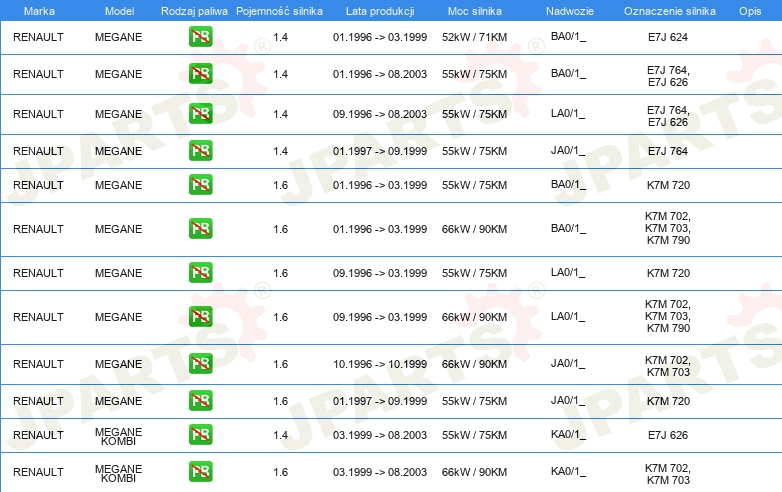Select the E7J 764, E7J 626 codes in the LA0/1_ row
782x492 pixels.
point(668,116)
